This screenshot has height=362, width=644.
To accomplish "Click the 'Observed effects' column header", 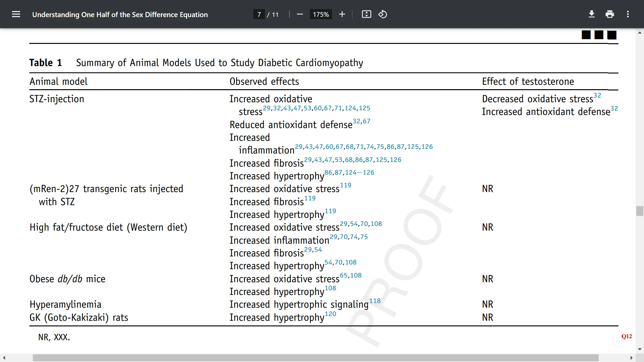I will tap(264, 81).
